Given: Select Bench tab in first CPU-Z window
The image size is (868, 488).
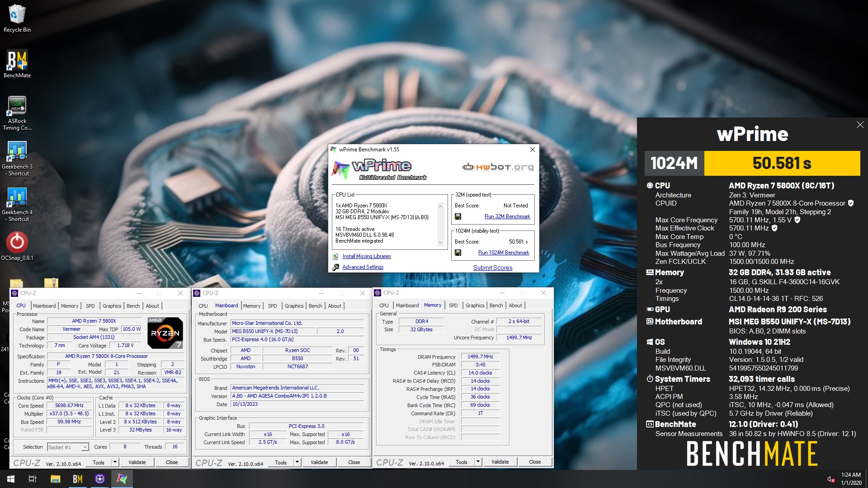Looking at the screenshot, I should tap(133, 306).
